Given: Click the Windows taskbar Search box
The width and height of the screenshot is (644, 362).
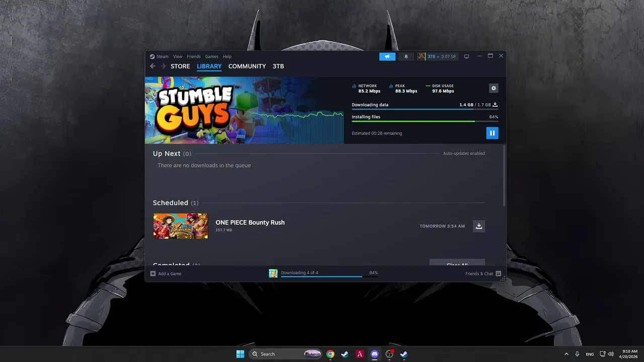Looking at the screenshot, I should tap(285, 354).
